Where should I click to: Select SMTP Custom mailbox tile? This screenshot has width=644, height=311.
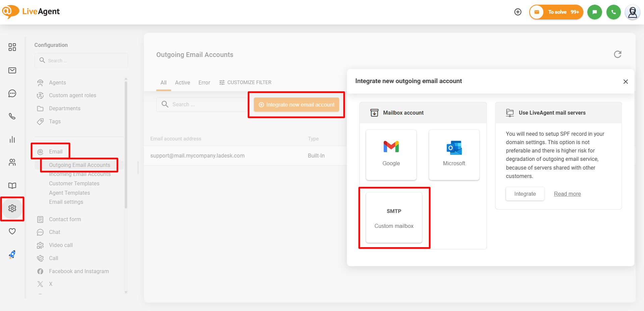[394, 217]
